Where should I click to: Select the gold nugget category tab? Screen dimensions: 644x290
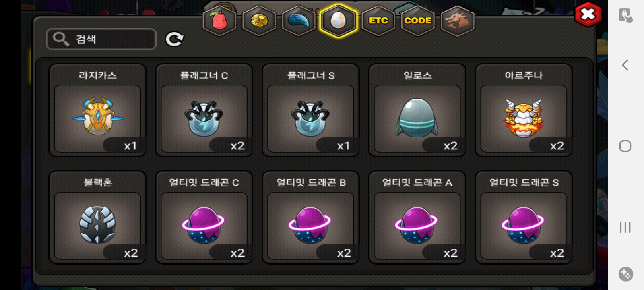259,21
